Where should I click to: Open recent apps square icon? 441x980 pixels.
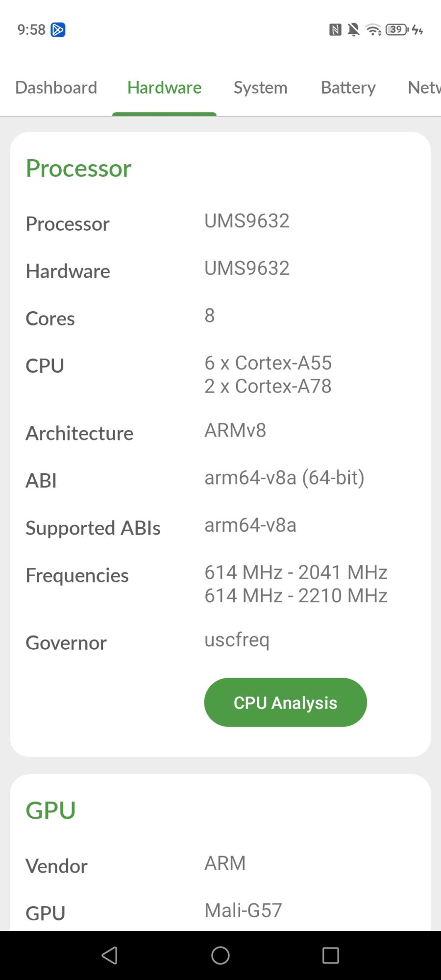point(331,955)
